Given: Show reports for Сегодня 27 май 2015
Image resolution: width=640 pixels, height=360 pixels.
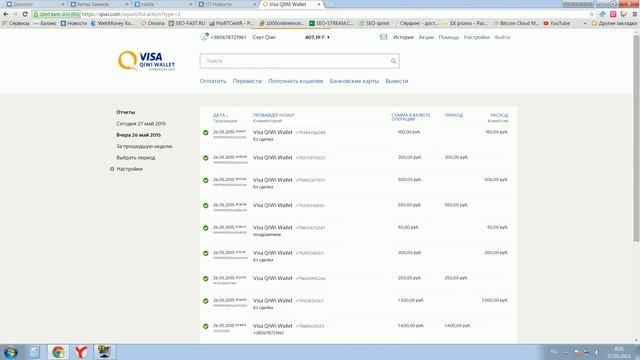Looking at the screenshot, I should point(141,124).
